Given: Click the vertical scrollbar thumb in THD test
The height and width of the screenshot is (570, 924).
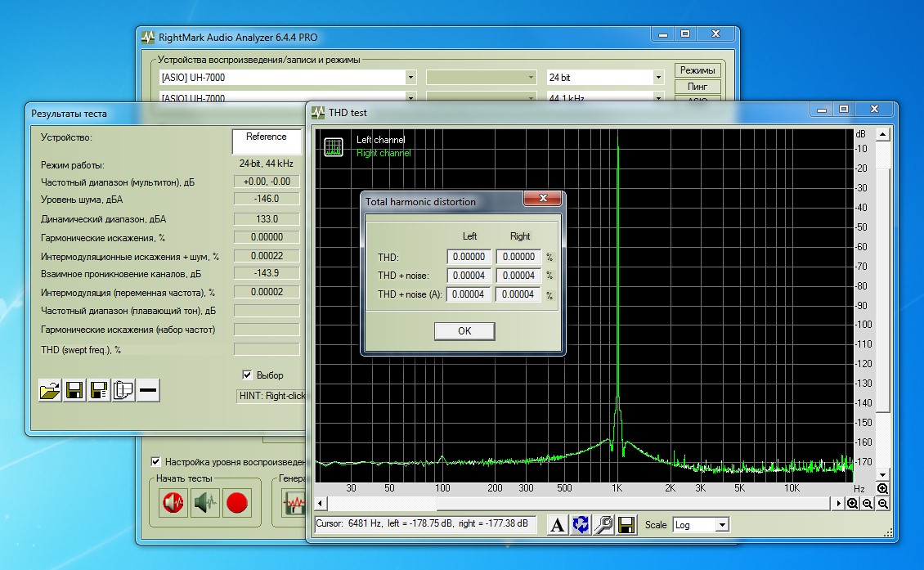Looking at the screenshot, I should (882, 289).
